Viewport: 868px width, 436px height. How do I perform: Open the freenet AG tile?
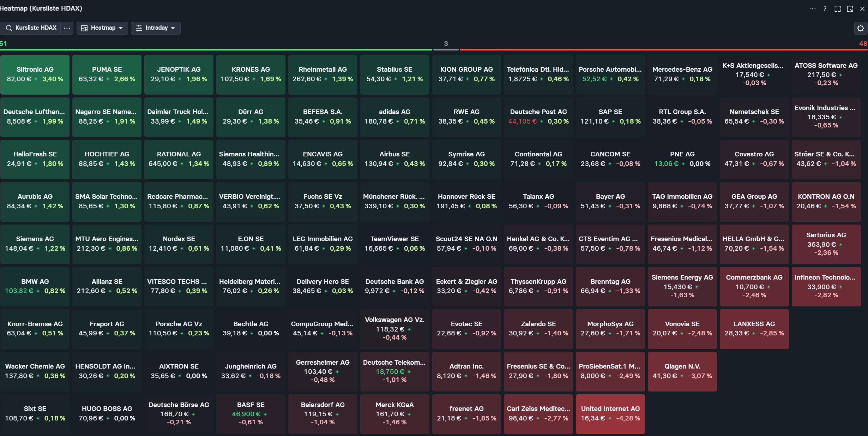point(466,414)
